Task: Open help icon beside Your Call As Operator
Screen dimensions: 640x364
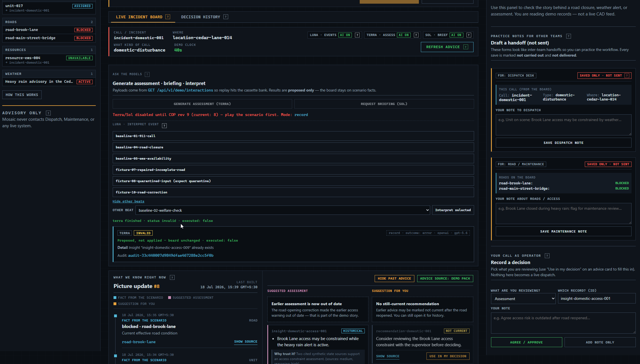Action: click(547, 256)
